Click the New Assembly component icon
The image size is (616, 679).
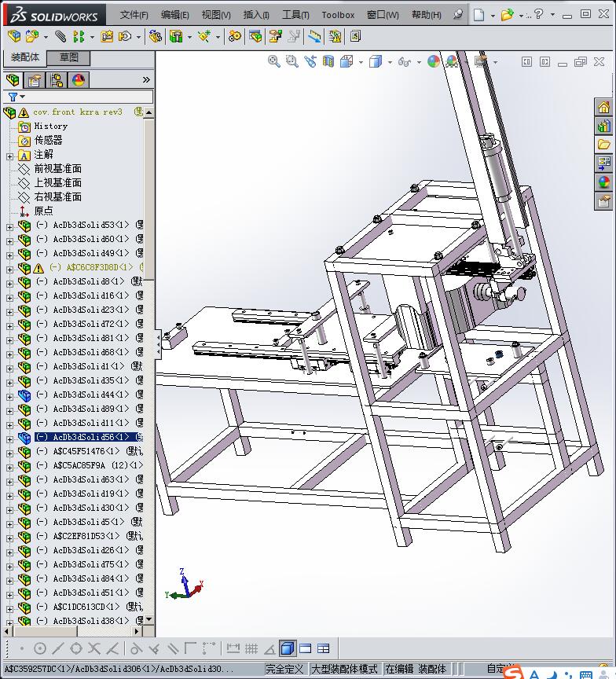[32, 36]
